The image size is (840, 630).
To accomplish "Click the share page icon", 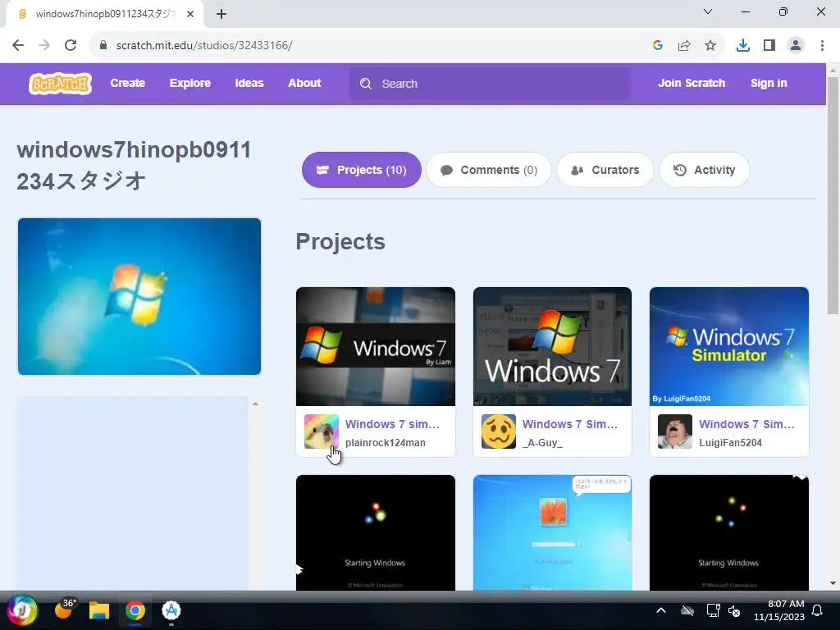I will [684, 46].
